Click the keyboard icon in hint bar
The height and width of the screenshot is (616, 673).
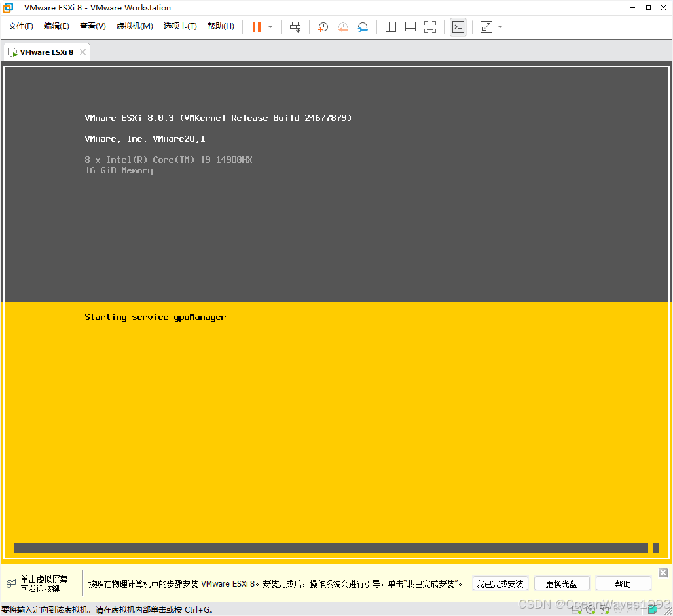11,583
